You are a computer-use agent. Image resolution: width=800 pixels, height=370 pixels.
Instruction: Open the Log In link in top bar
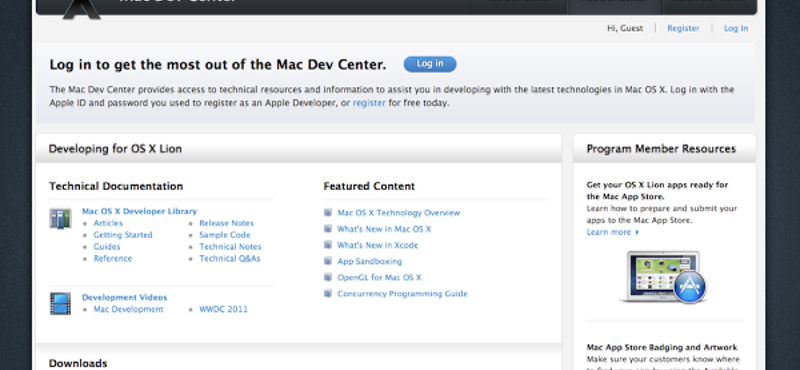click(736, 28)
